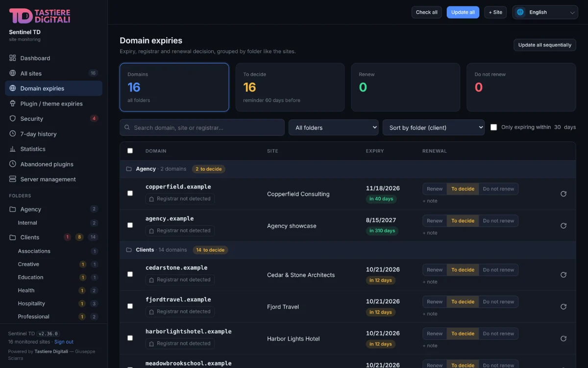Click the All sites globe icon
The image size is (588, 368).
tap(13, 73)
